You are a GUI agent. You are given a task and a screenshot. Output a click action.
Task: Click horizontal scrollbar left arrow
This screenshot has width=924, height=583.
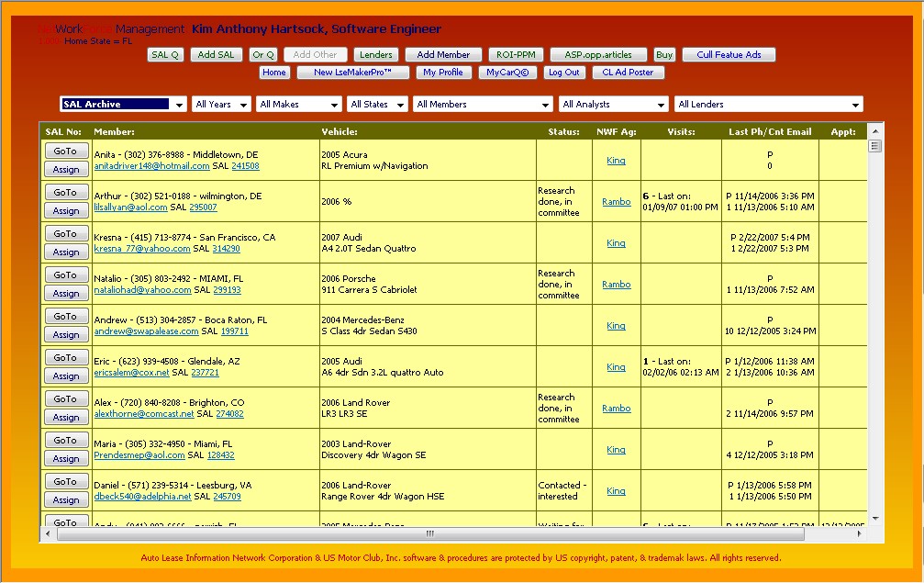click(x=48, y=533)
